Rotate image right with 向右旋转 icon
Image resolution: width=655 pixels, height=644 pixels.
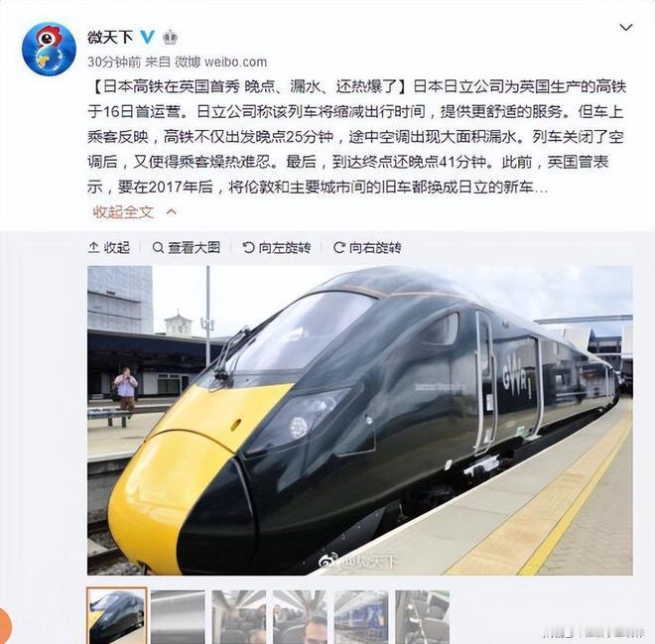[x=338, y=248]
